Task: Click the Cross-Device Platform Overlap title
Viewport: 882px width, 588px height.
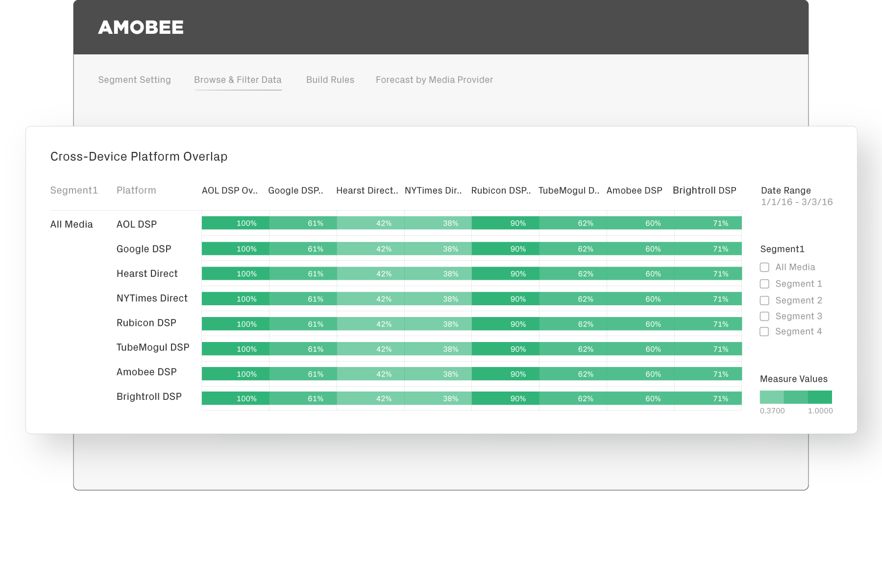Action: coord(139,156)
